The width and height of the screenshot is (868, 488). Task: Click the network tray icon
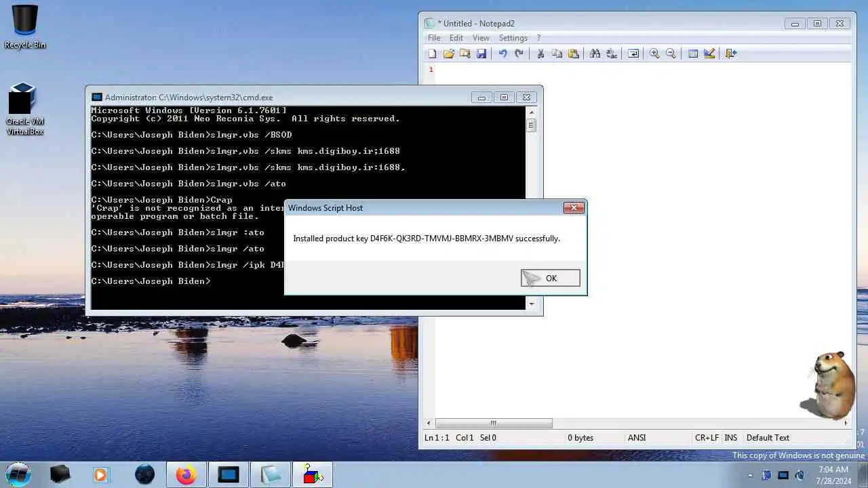coord(783,475)
